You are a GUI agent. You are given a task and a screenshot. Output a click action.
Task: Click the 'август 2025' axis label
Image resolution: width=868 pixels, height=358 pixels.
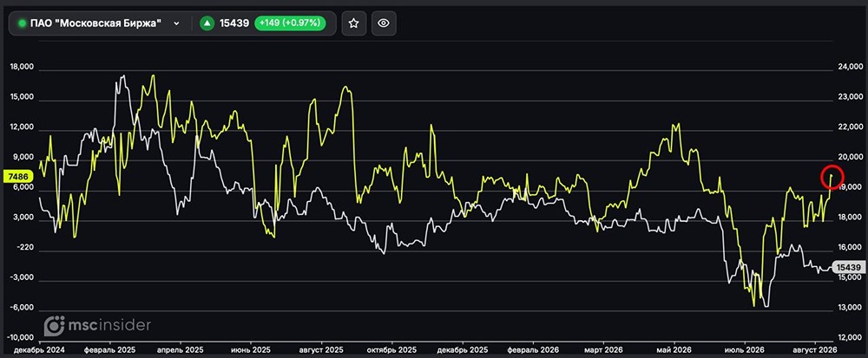click(x=321, y=349)
